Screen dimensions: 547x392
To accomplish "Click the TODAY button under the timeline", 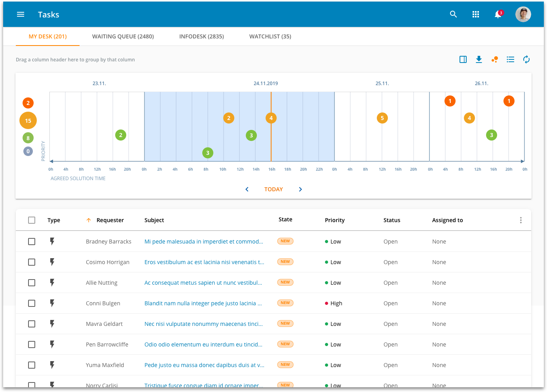I will pyautogui.click(x=273, y=189).
